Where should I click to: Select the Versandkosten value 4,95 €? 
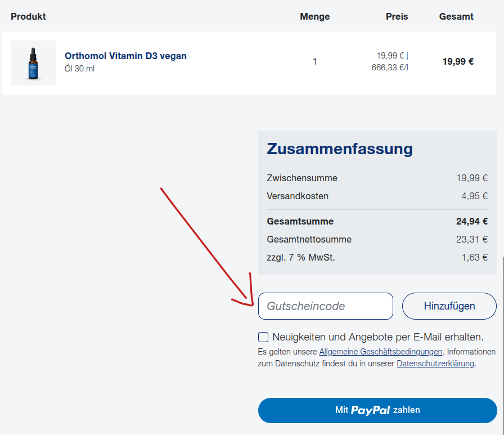pos(474,196)
